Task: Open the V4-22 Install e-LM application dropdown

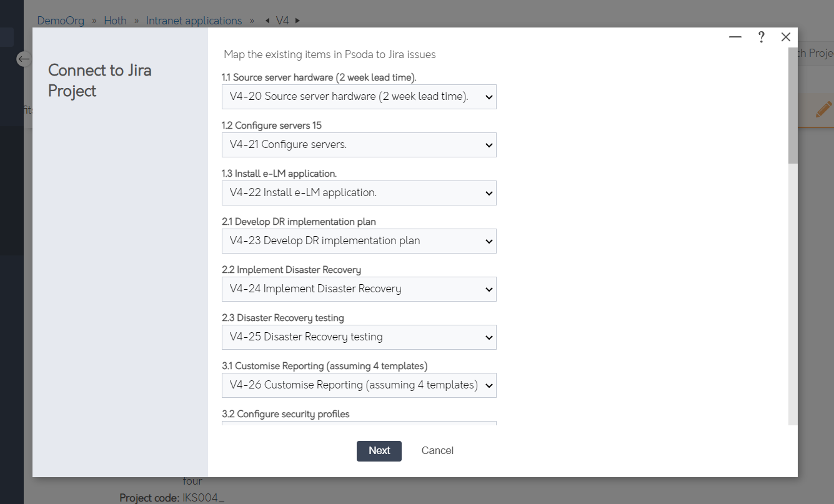Action: pos(359,193)
